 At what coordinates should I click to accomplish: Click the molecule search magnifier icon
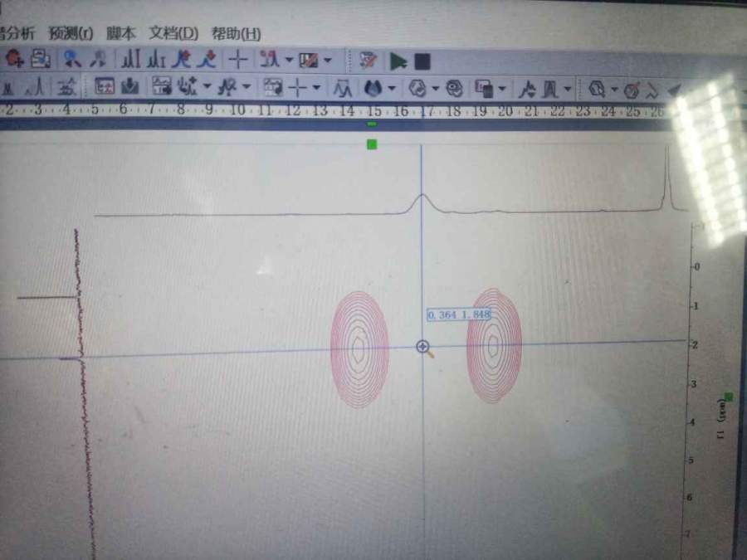pos(597,89)
